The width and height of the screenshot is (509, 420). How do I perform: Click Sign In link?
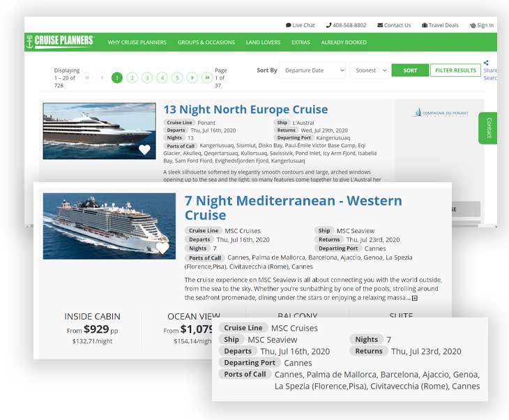point(482,25)
